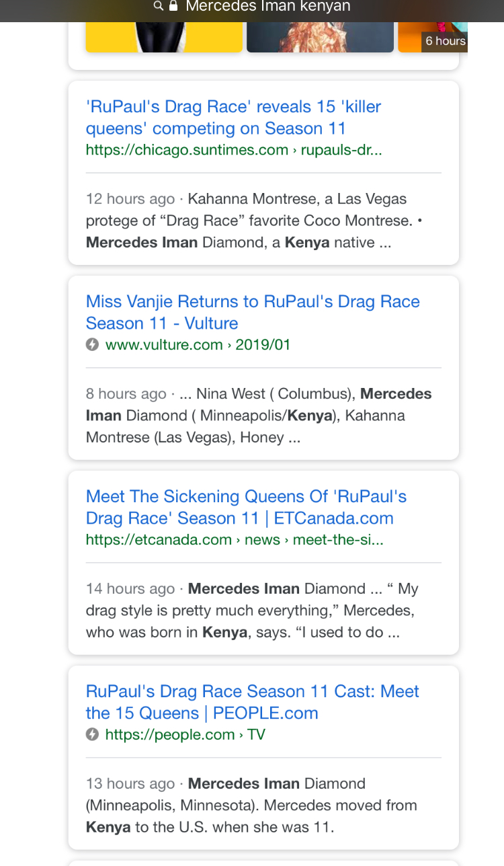Click the secure lock icon in address bar
Viewport: 504px width, 866px height.
(x=173, y=6)
